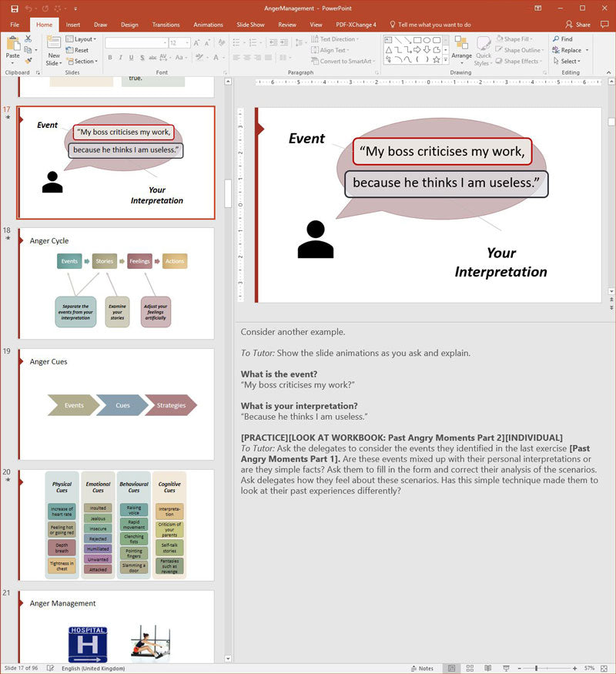The image size is (616, 674).
Task: Toggle Italic formatting
Action: tap(121, 58)
